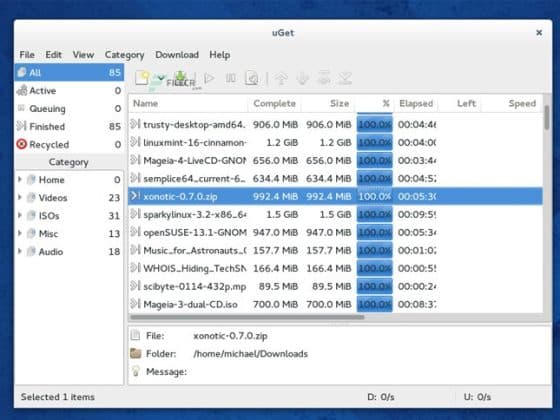Click the Active status icon
The width and height of the screenshot is (560, 420).
click(x=22, y=90)
